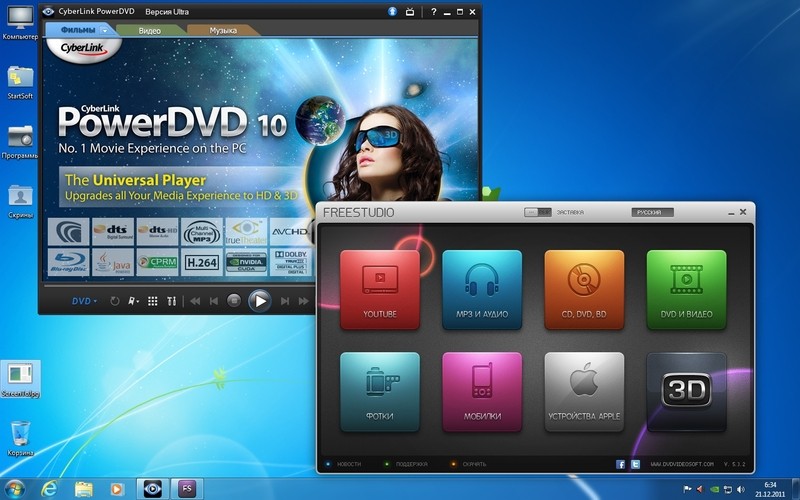
Task: Visit the www.dvdvideosoft.com link
Action: point(682,464)
